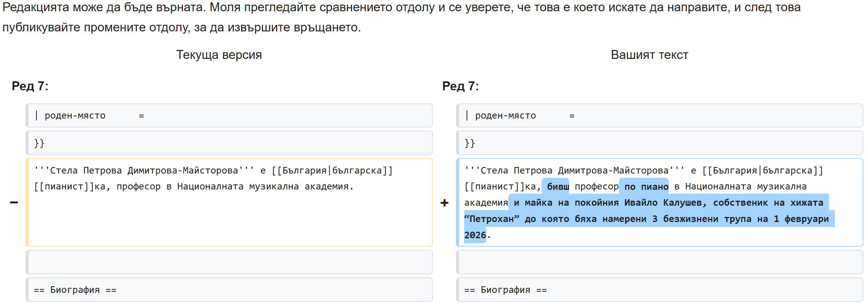This screenshot has width=868, height=308.
Task: Click the "}}" line in your text column
Action: click(x=660, y=143)
